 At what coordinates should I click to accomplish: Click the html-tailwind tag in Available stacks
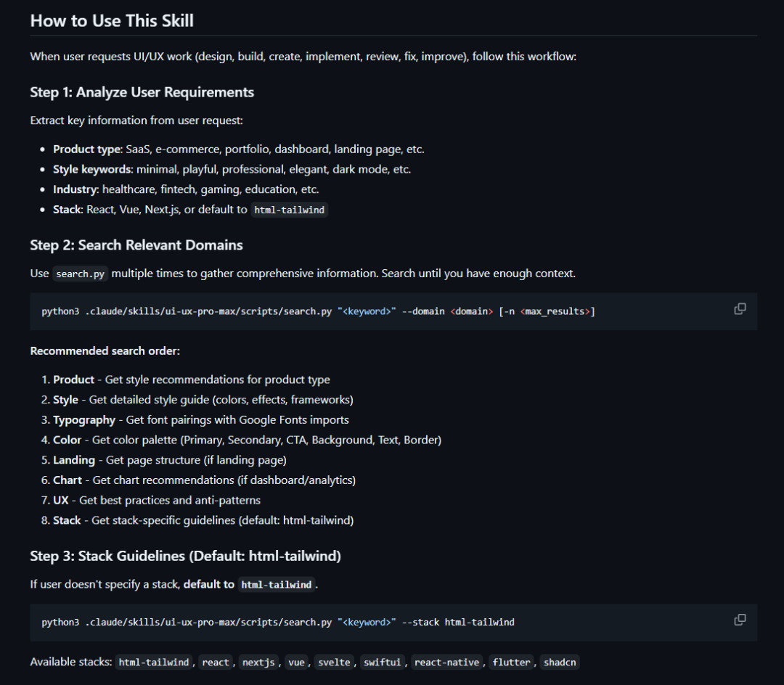click(x=153, y=662)
